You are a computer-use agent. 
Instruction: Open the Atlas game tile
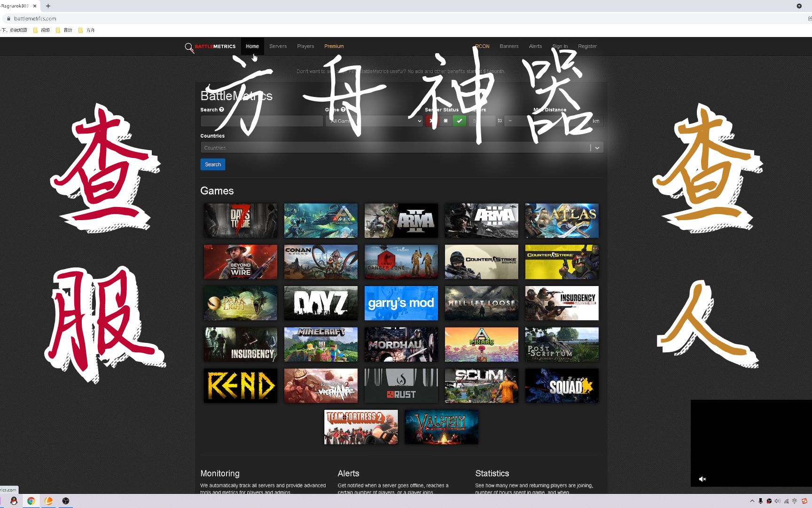pyautogui.click(x=562, y=221)
